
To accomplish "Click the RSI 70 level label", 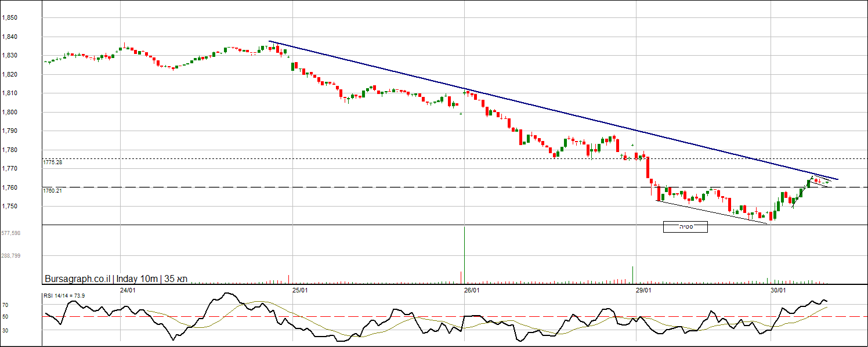I will pos(5,305).
